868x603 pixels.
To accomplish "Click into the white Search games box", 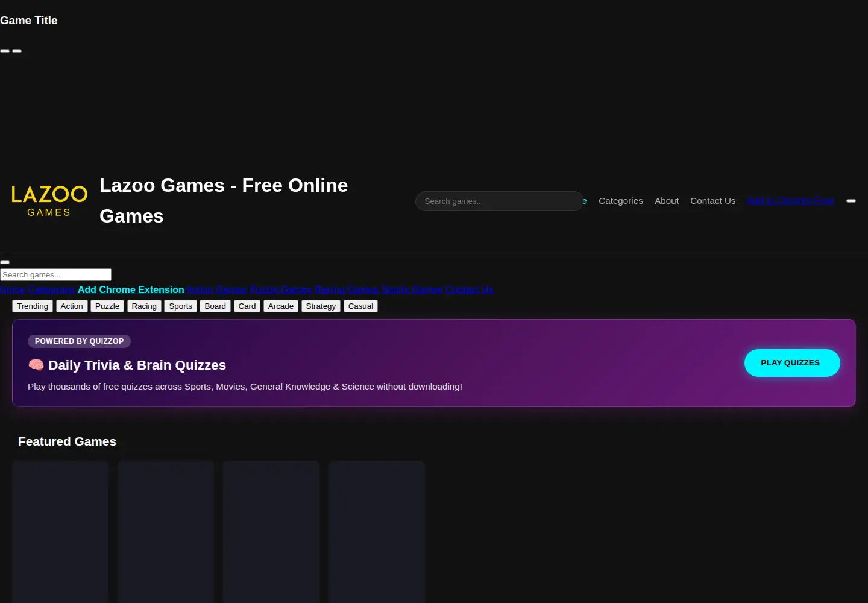I will (x=55, y=275).
